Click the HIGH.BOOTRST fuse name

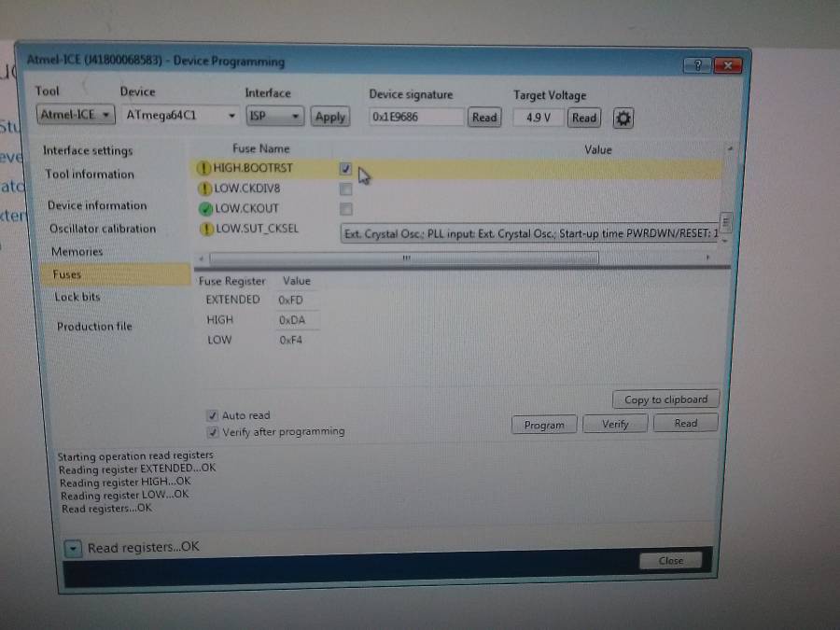click(x=253, y=168)
